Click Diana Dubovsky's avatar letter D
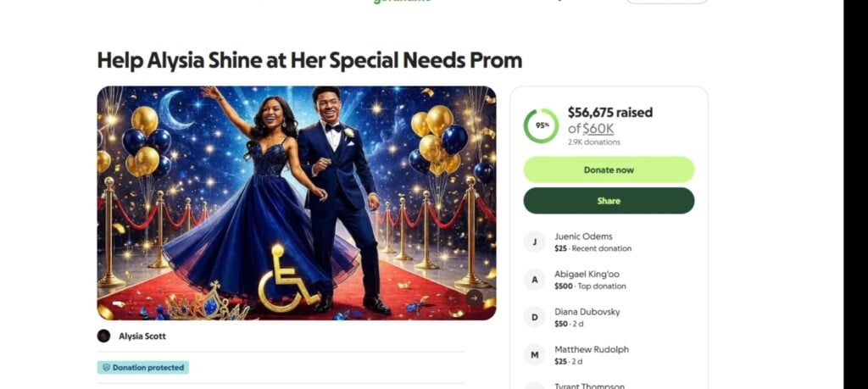 point(534,318)
